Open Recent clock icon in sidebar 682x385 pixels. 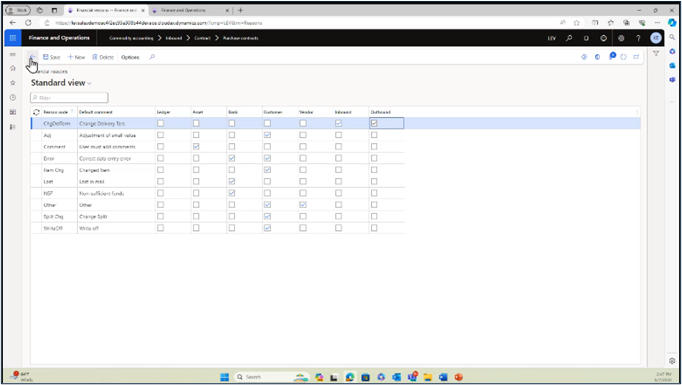pyautogui.click(x=13, y=97)
